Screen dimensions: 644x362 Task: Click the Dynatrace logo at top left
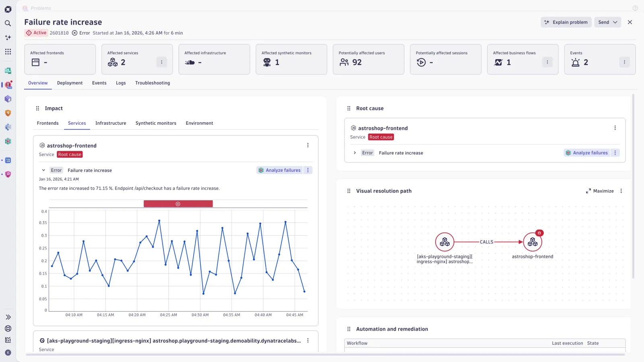click(x=8, y=9)
